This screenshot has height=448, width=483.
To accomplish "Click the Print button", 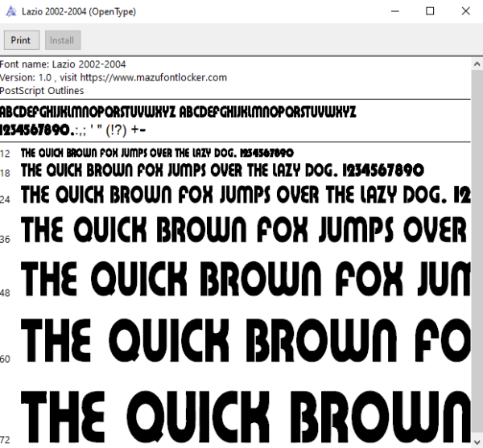I will [22, 40].
